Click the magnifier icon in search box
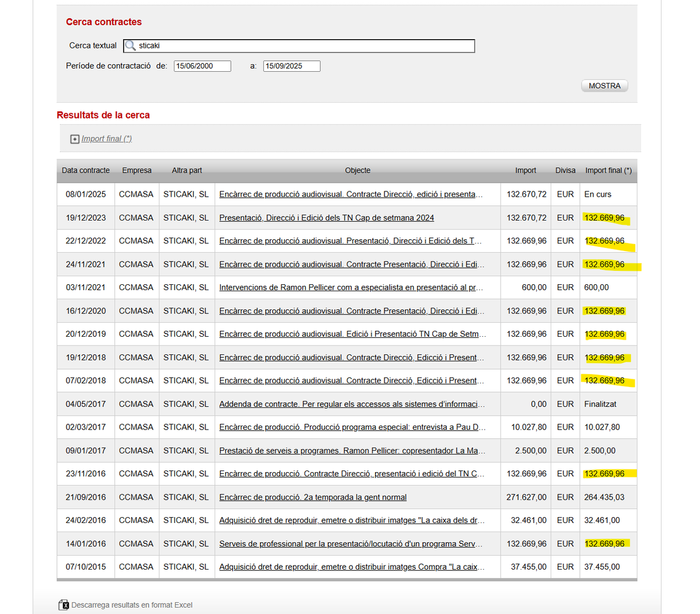The width and height of the screenshot is (700, 614). pos(131,46)
